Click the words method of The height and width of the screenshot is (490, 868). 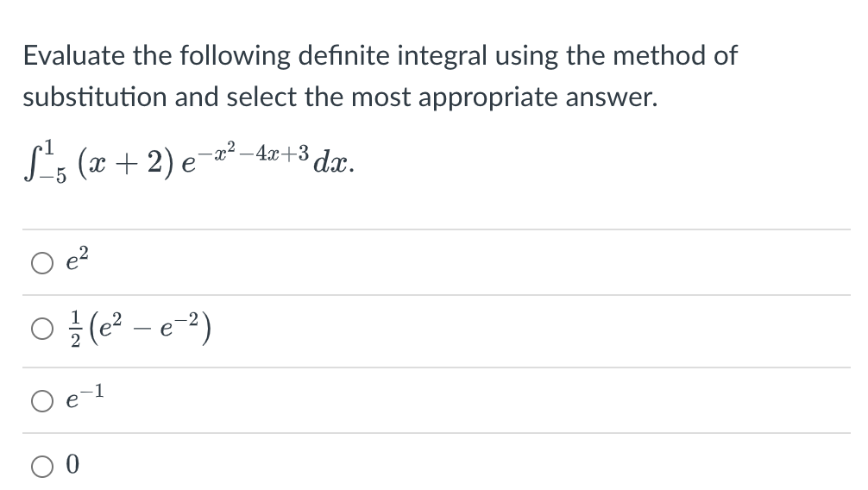[x=676, y=55]
